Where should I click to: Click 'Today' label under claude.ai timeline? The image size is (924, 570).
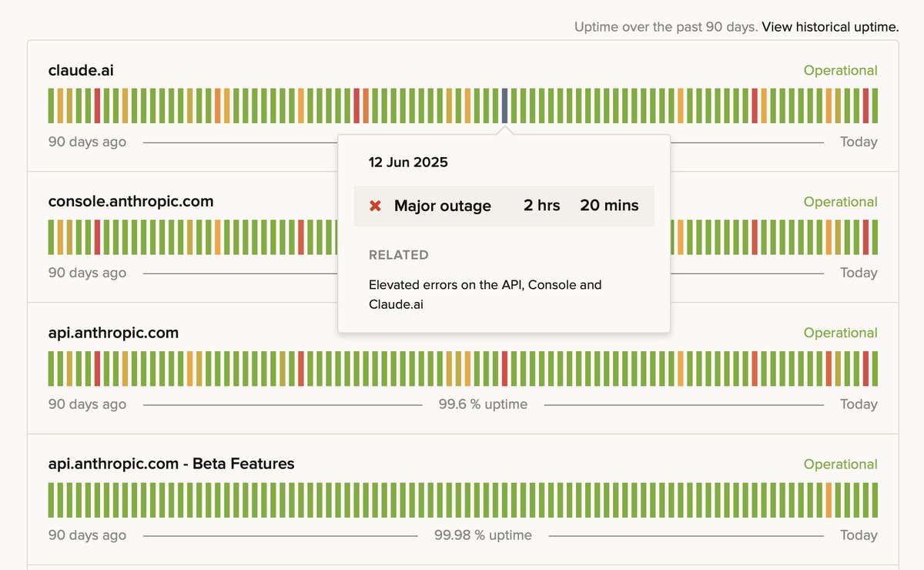click(859, 142)
